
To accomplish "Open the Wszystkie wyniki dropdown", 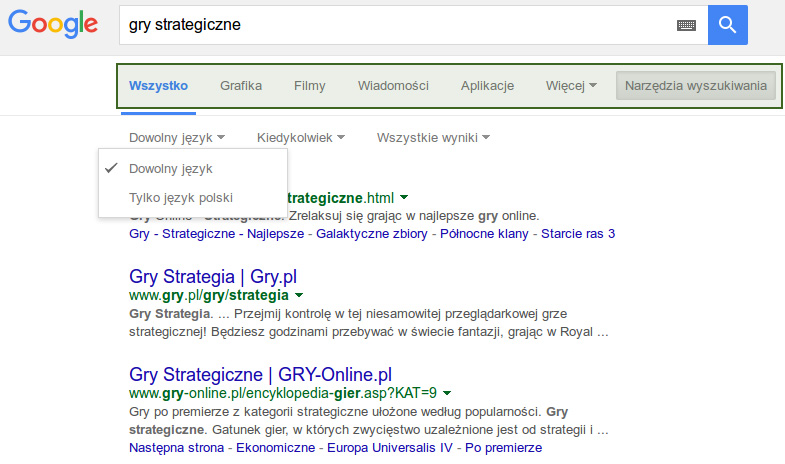I will (432, 137).
